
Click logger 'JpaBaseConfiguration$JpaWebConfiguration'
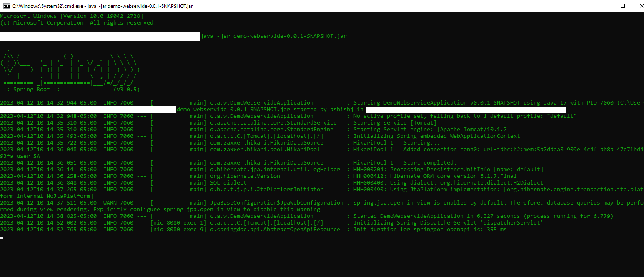click(x=277, y=203)
